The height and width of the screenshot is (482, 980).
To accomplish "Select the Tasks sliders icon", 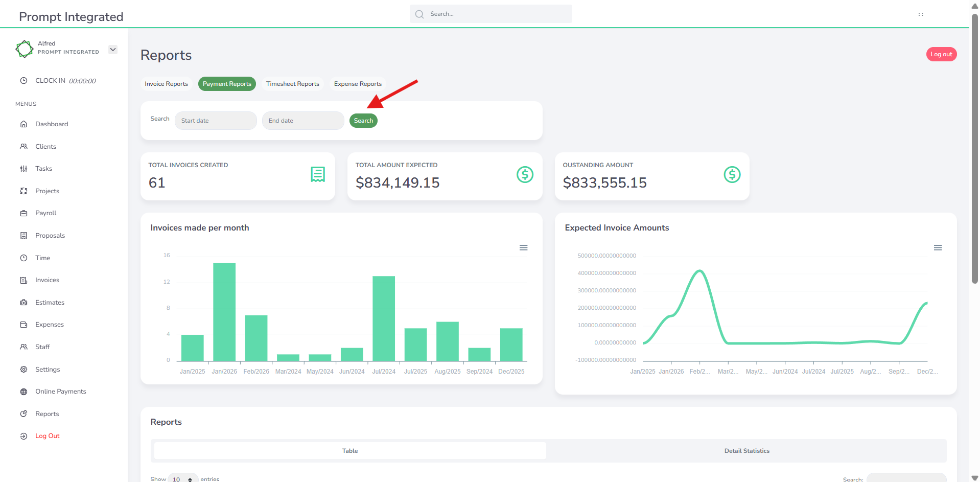I will (x=24, y=169).
